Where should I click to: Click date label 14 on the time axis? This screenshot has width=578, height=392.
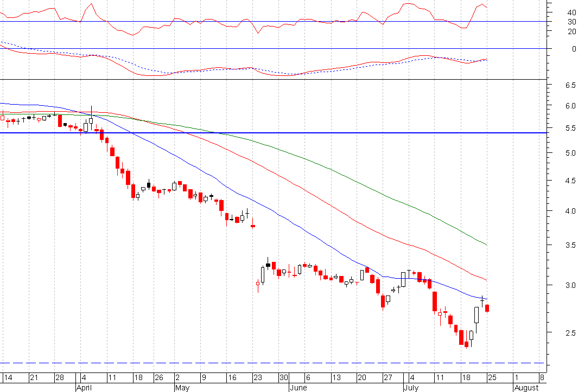click(8, 377)
